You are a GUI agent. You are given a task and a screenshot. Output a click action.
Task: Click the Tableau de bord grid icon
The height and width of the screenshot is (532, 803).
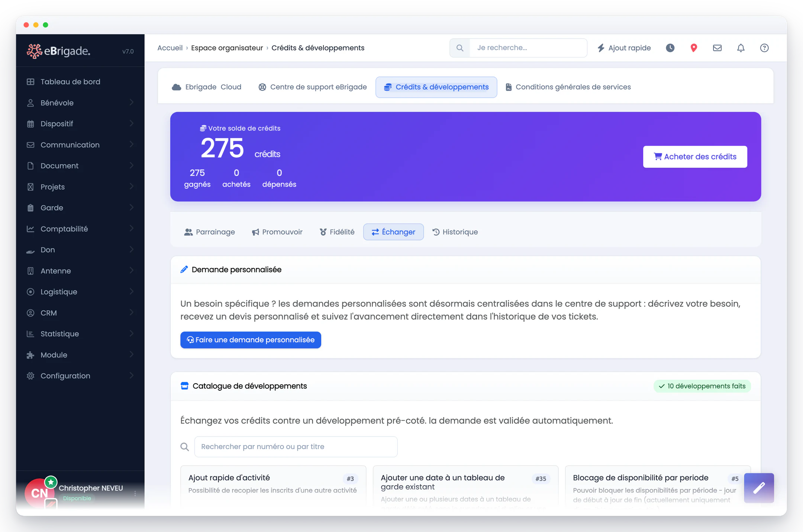coord(30,82)
